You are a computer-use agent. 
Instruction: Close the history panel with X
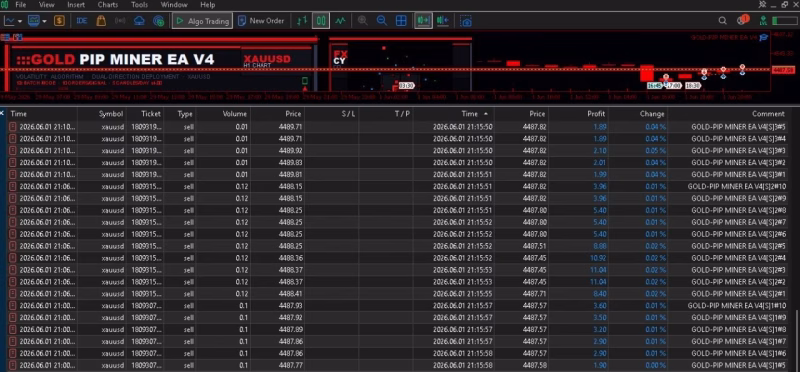tap(2, 113)
